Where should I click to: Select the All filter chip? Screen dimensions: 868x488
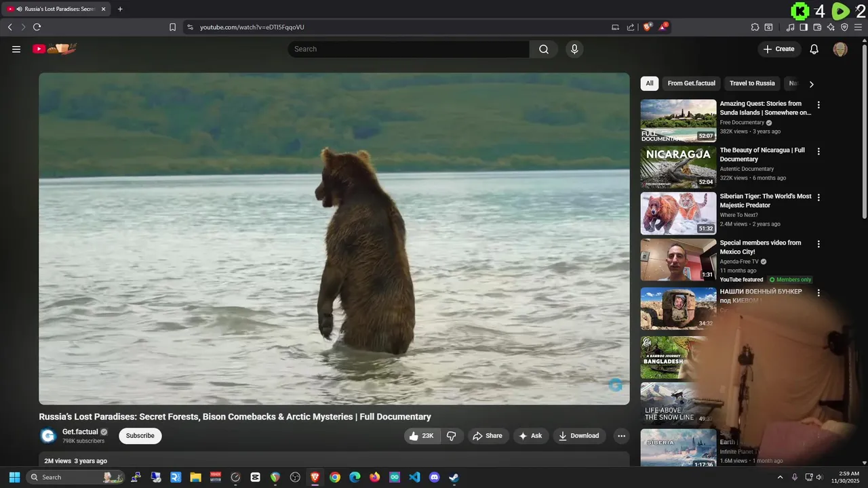click(x=650, y=83)
